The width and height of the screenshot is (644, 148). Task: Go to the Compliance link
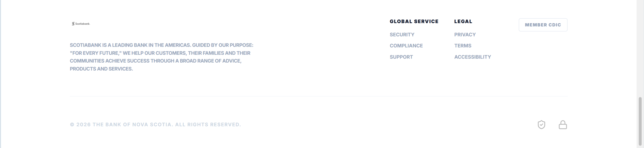pos(406,46)
